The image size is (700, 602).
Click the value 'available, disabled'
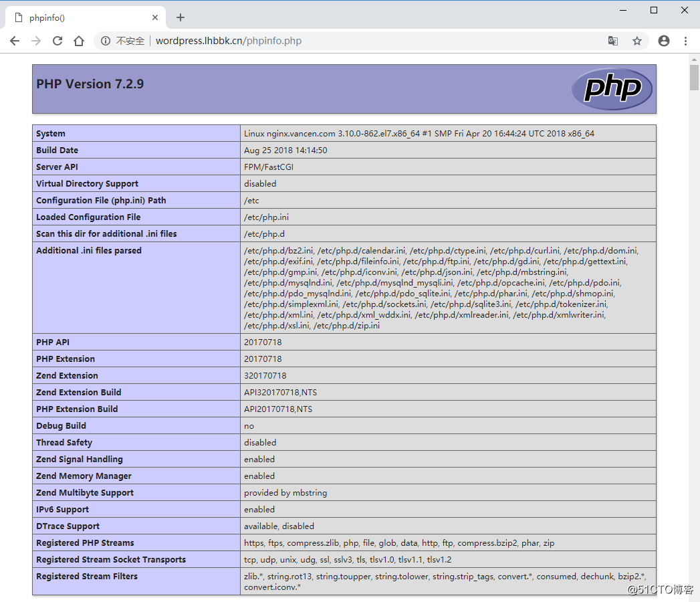coord(279,526)
